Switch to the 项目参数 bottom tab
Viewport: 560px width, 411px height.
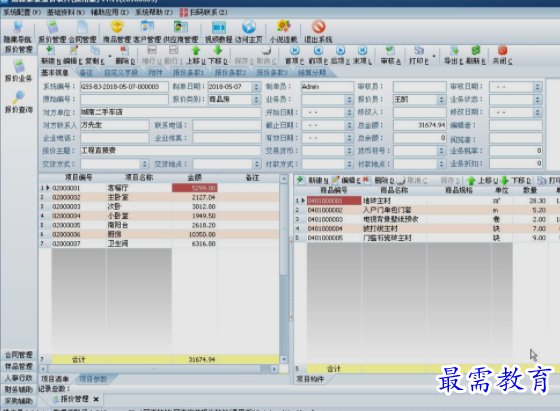tap(93, 379)
